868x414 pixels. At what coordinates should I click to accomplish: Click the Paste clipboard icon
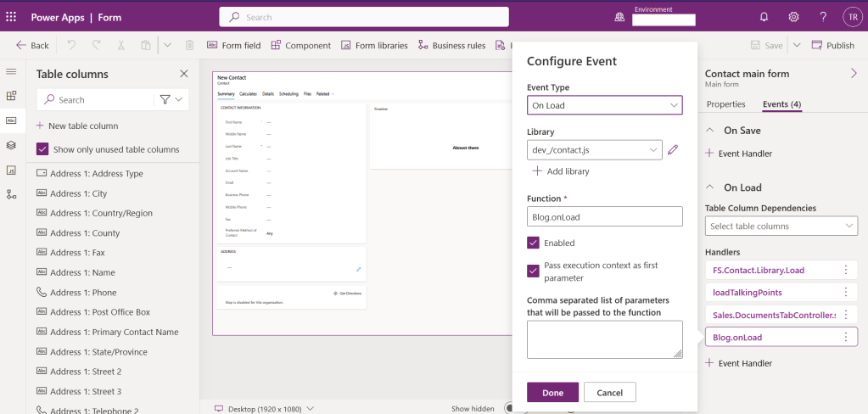pyautogui.click(x=146, y=45)
